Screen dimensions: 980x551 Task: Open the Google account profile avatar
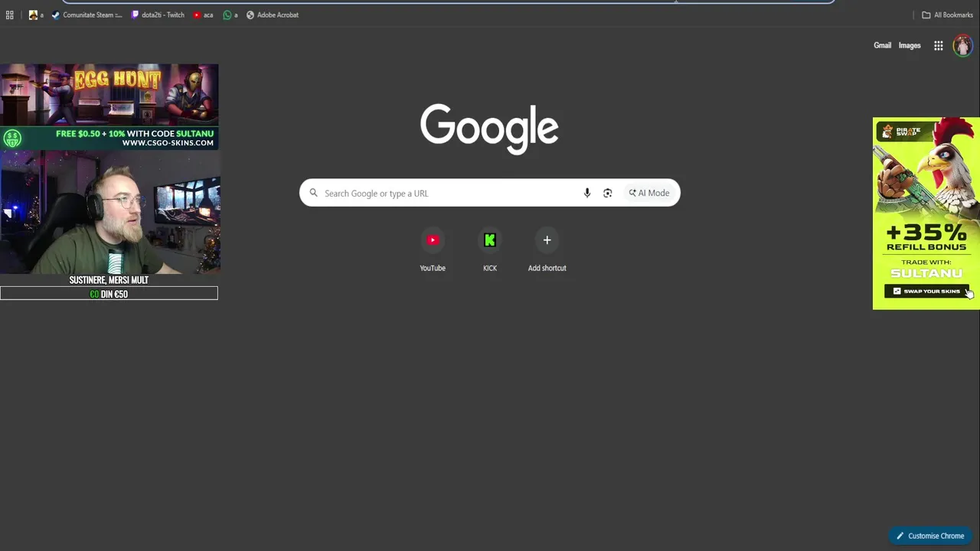tap(962, 46)
